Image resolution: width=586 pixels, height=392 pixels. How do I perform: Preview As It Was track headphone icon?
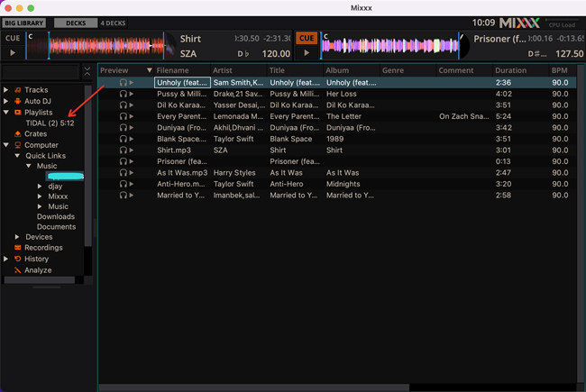[123, 173]
